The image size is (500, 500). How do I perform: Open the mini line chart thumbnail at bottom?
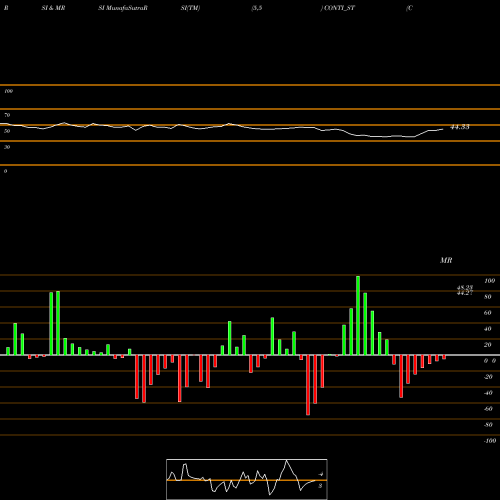click(247, 479)
